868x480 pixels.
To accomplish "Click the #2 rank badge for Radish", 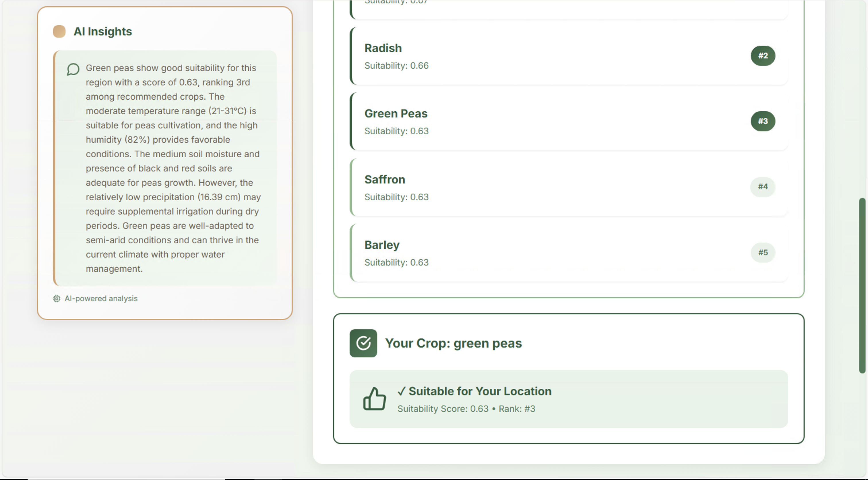I will (x=763, y=56).
